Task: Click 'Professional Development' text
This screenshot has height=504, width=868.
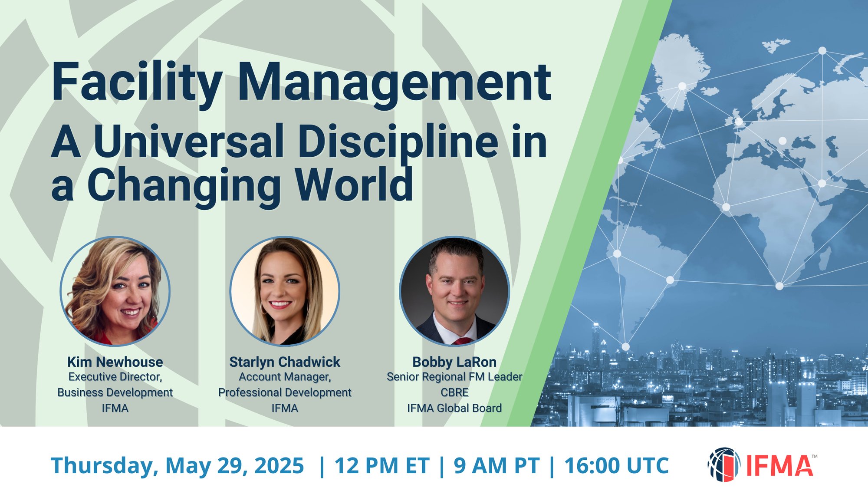Action: click(285, 392)
